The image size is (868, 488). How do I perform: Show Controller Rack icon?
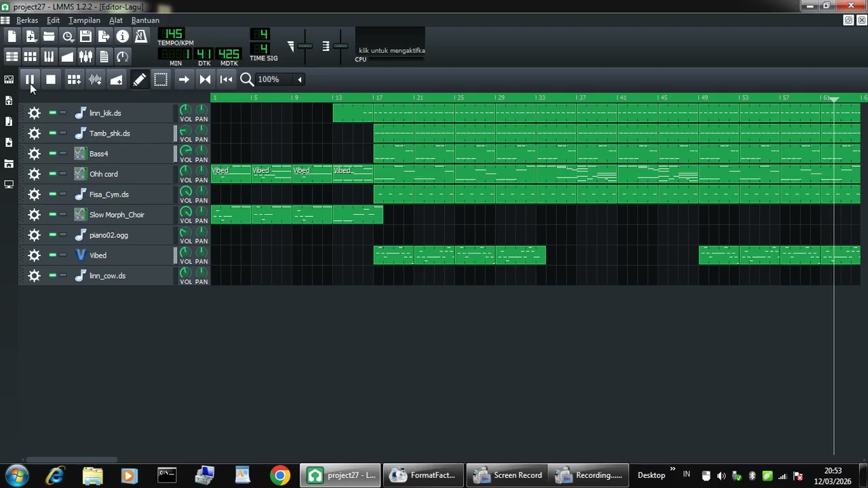coord(122,57)
